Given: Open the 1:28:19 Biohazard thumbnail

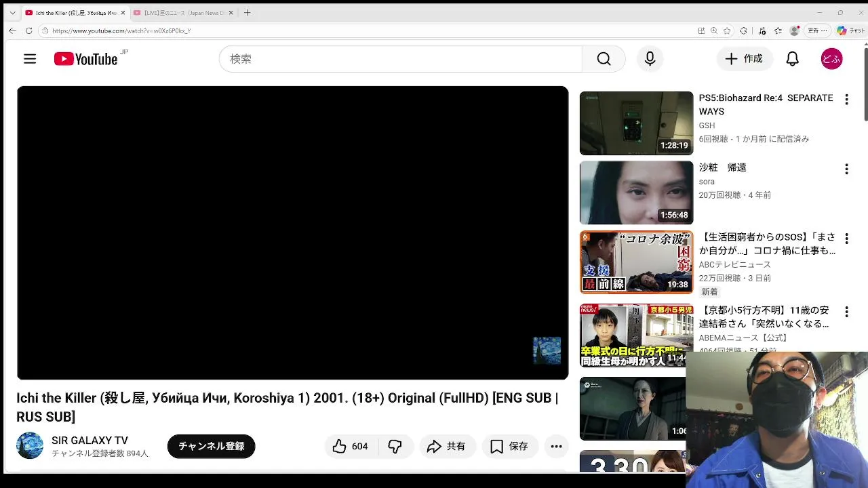Looking at the screenshot, I should click(636, 123).
